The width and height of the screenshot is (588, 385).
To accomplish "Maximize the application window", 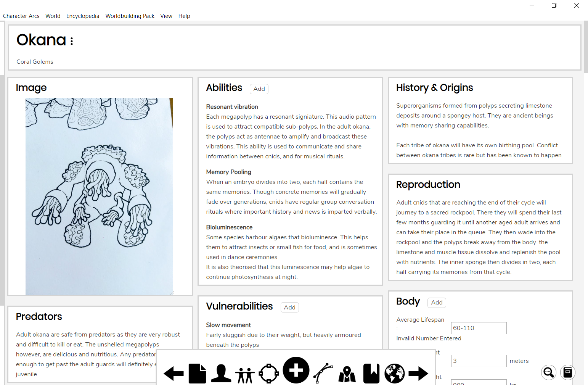I will tap(554, 5).
